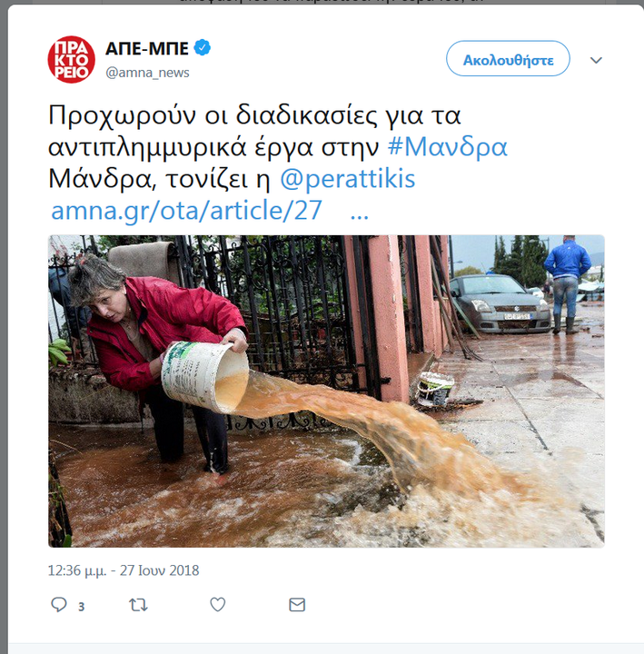Click the reply speech bubble icon
Image resolution: width=644 pixels, height=654 pixels.
coord(58,604)
